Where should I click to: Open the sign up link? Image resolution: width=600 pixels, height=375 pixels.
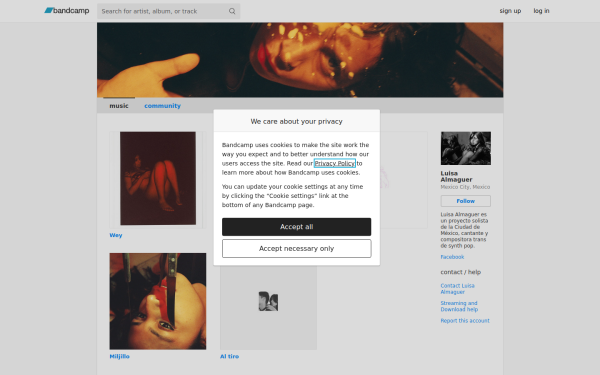[510, 11]
